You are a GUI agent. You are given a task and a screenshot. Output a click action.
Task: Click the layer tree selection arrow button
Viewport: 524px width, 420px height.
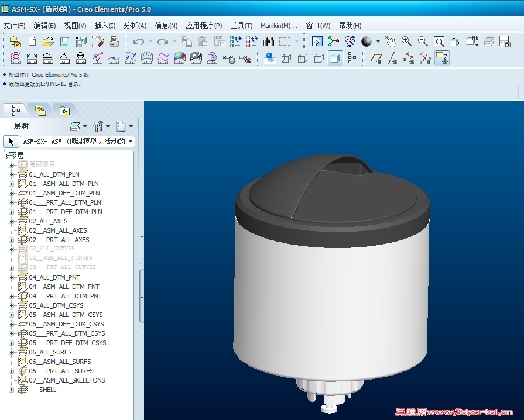tap(11, 142)
